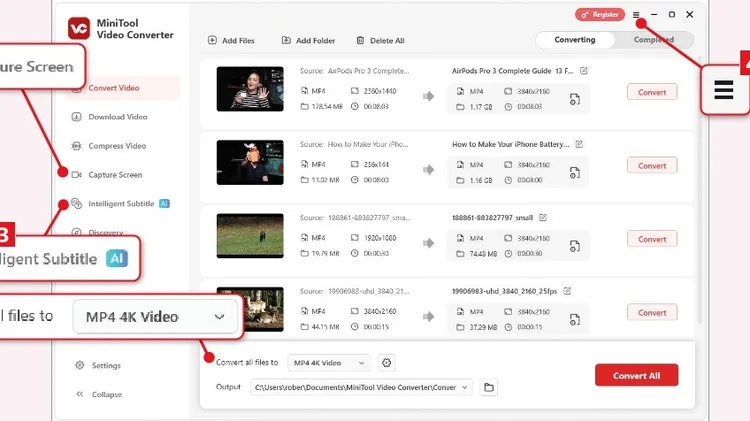Click the edit icon beside AirPods Pro 3 title
Viewport: 750px width, 421px height.
point(583,71)
